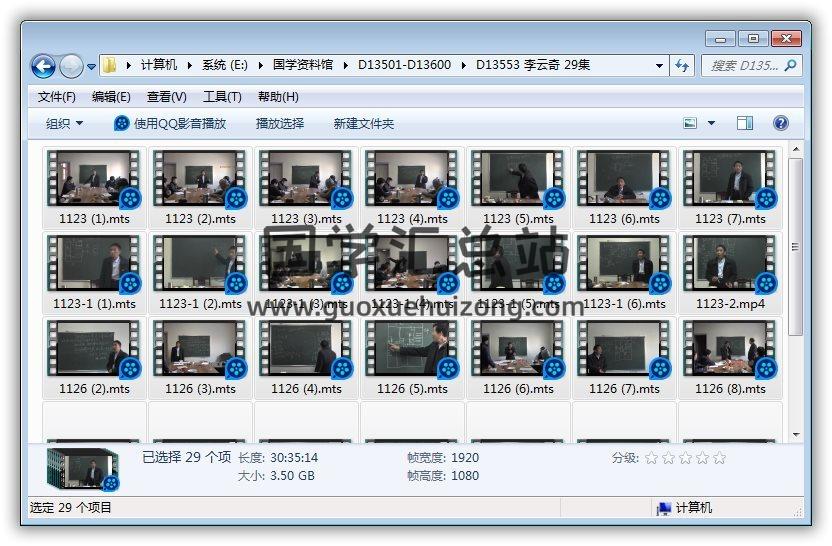Viewport: 832px width, 546px height.
Task: Open the help question mark icon
Action: coord(781,123)
